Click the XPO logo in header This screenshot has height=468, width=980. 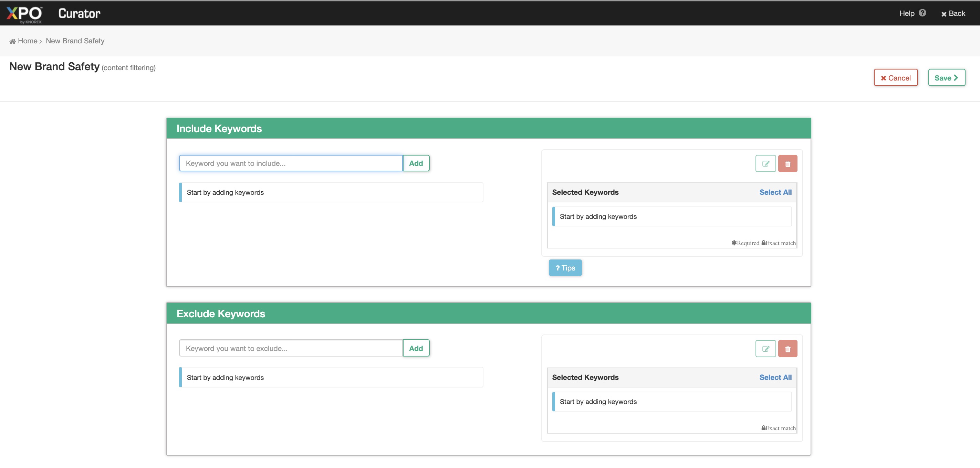pos(24,14)
